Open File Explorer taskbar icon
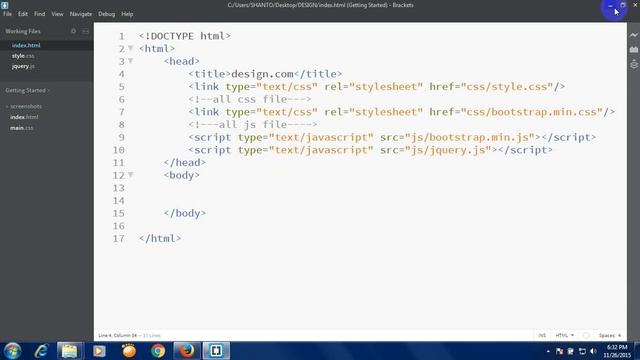Viewport: 640px width, 360px height. coord(69,351)
